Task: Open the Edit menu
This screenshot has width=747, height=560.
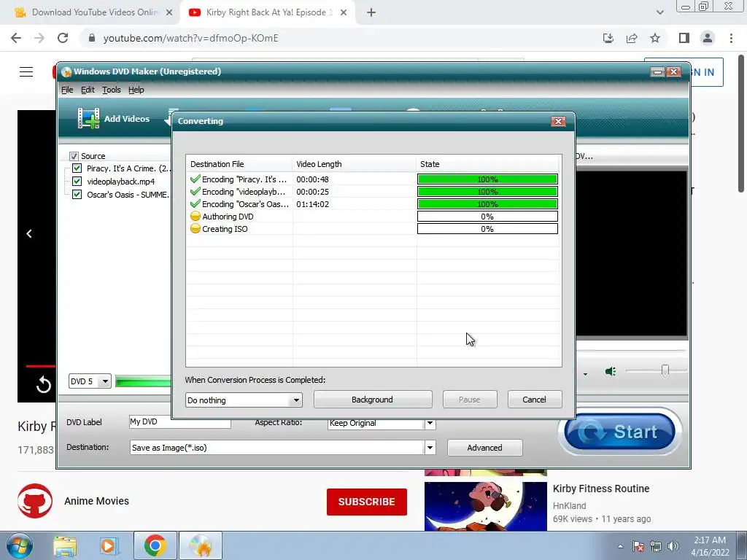Action: coord(88,90)
